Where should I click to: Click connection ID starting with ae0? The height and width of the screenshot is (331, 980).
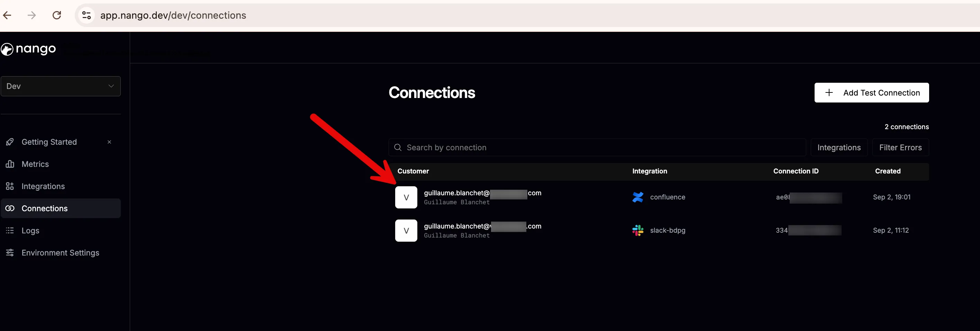pos(809,197)
